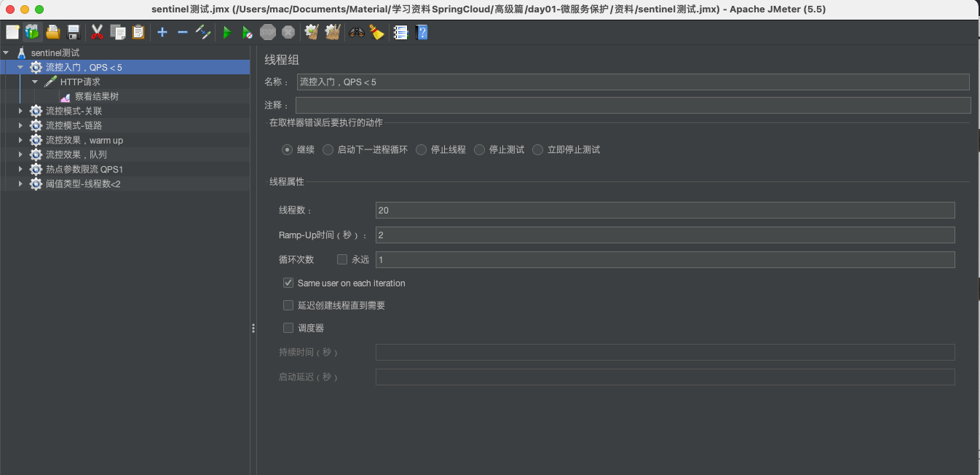Click the Reset Search yellow broom icon
The image size is (980, 475).
(x=376, y=32)
